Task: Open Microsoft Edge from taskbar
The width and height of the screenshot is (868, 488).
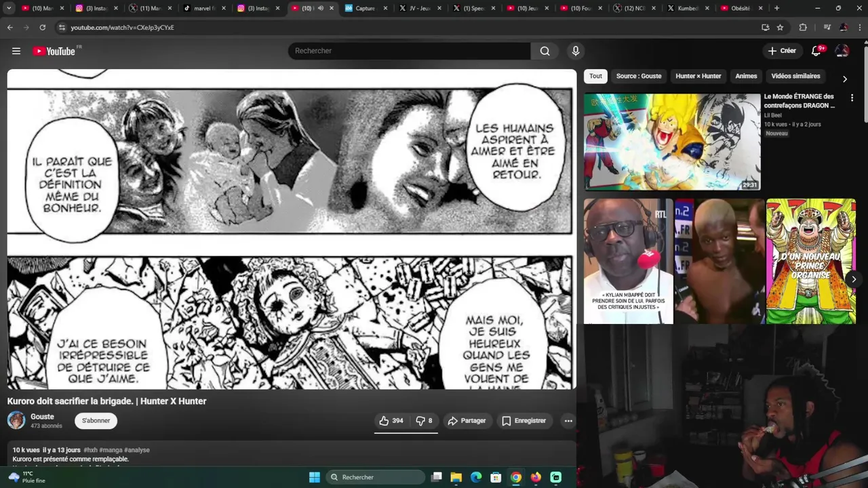Action: pos(476,477)
